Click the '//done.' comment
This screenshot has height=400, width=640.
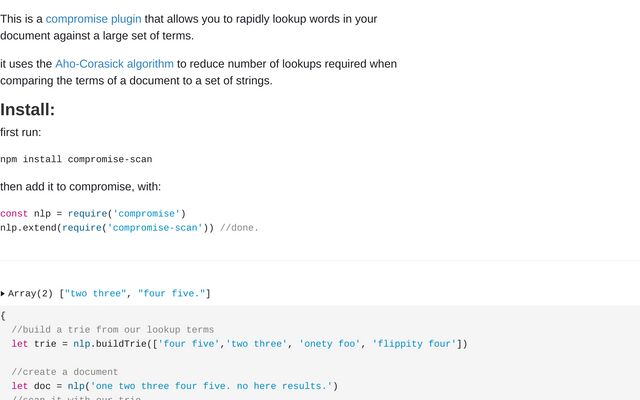[x=239, y=228]
